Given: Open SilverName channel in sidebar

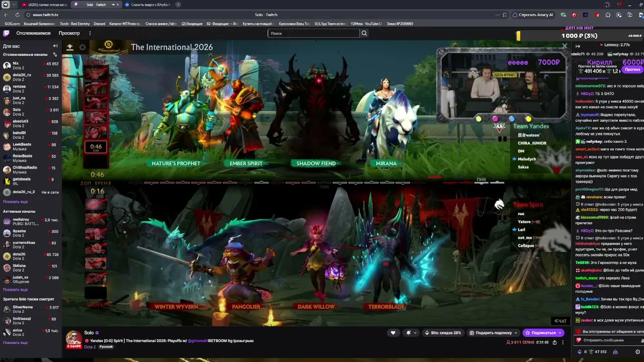Looking at the screenshot, I should (31, 309).
